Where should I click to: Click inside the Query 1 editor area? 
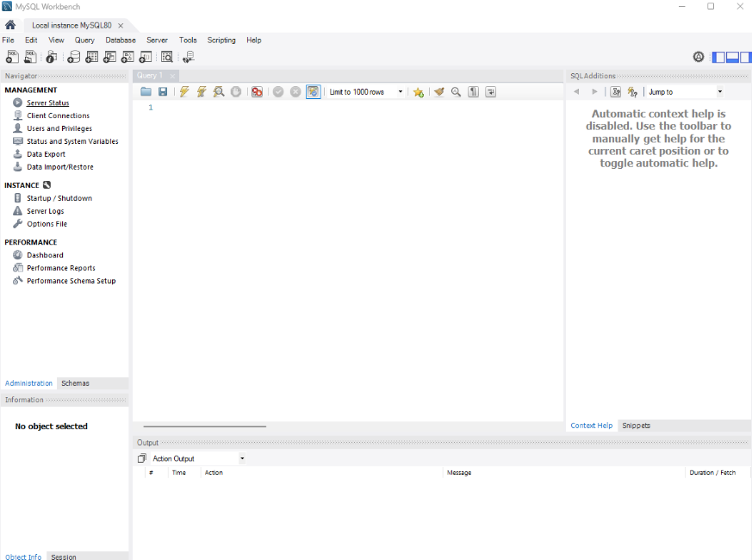345,258
